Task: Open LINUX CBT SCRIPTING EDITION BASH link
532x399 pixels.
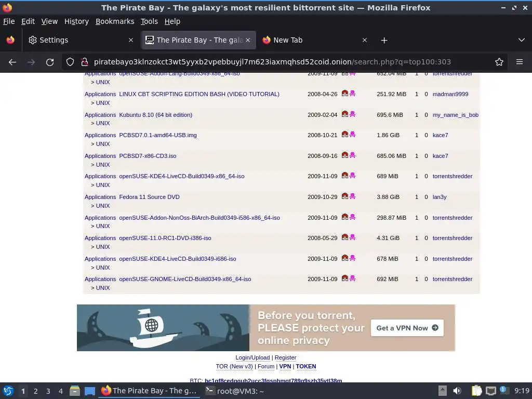Action: point(199,94)
